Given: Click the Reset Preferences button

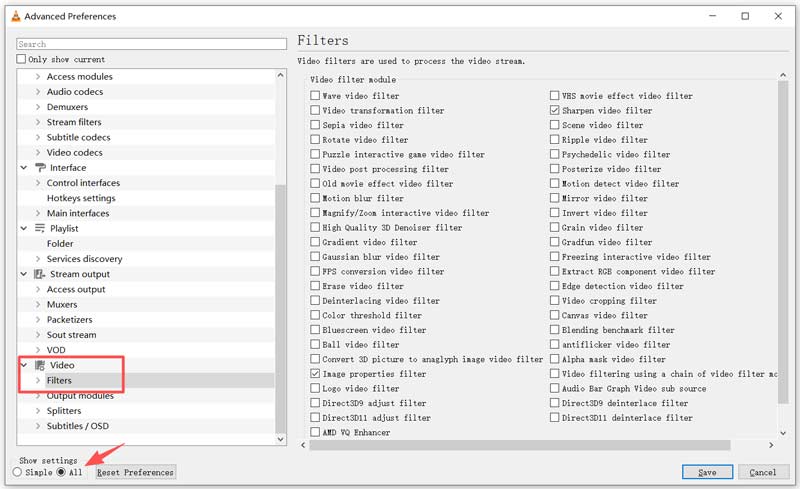Looking at the screenshot, I should [135, 472].
